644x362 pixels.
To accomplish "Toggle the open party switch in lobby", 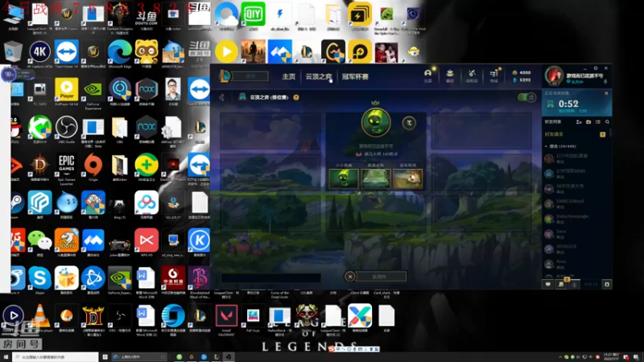I will [x=526, y=97].
